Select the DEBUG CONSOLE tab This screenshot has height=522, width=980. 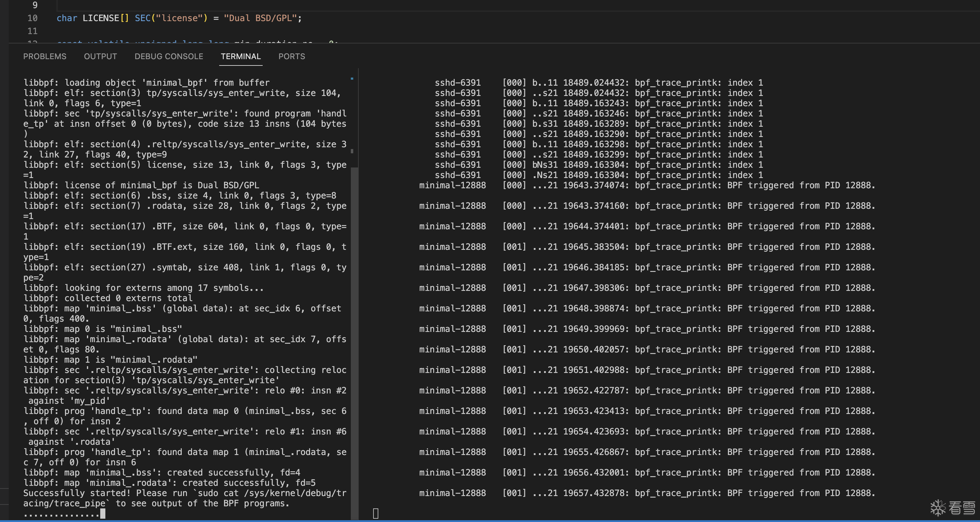(169, 56)
